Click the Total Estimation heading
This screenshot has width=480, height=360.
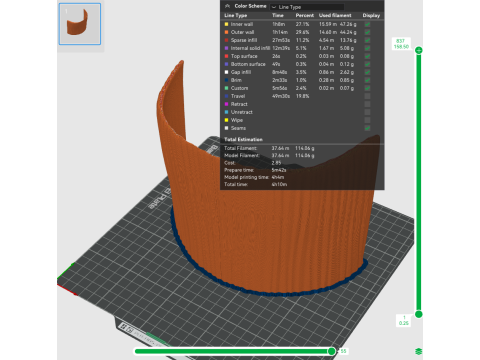243,139
